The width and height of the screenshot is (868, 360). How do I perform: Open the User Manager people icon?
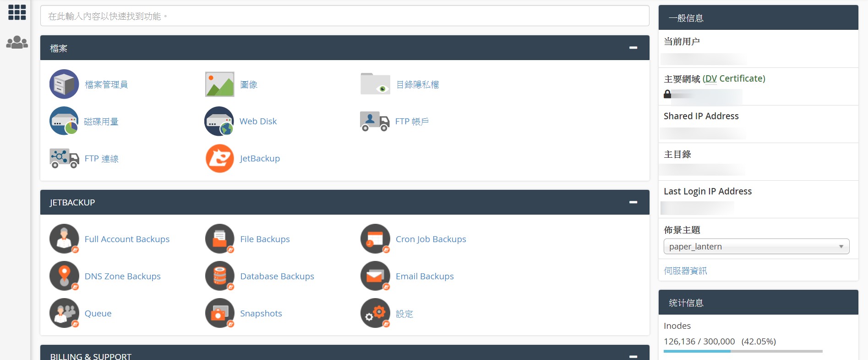17,42
